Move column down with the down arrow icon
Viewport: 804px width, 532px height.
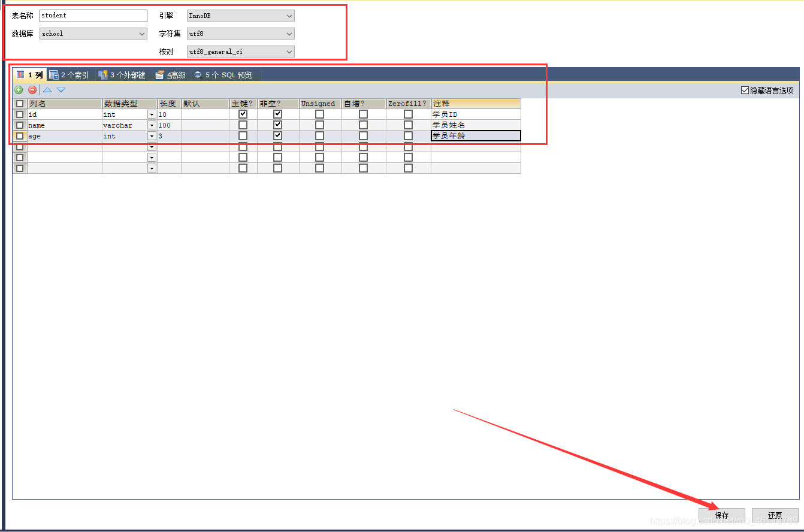click(61, 90)
